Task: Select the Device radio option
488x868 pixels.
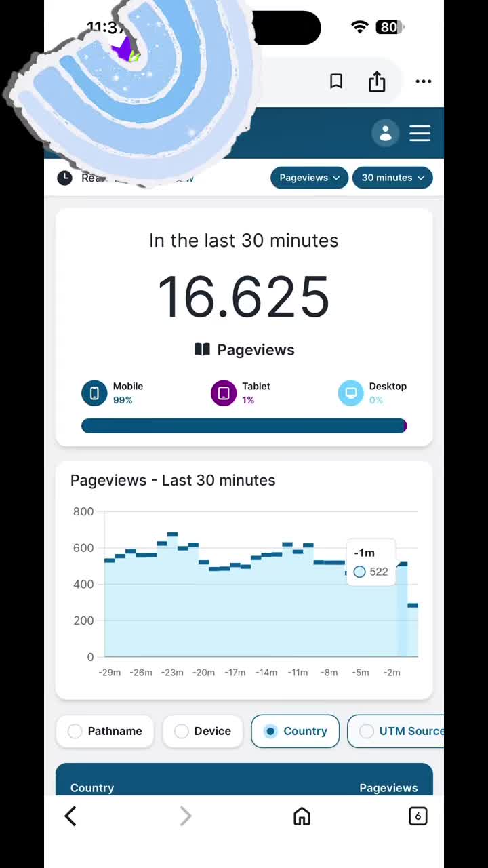Action: point(203,731)
